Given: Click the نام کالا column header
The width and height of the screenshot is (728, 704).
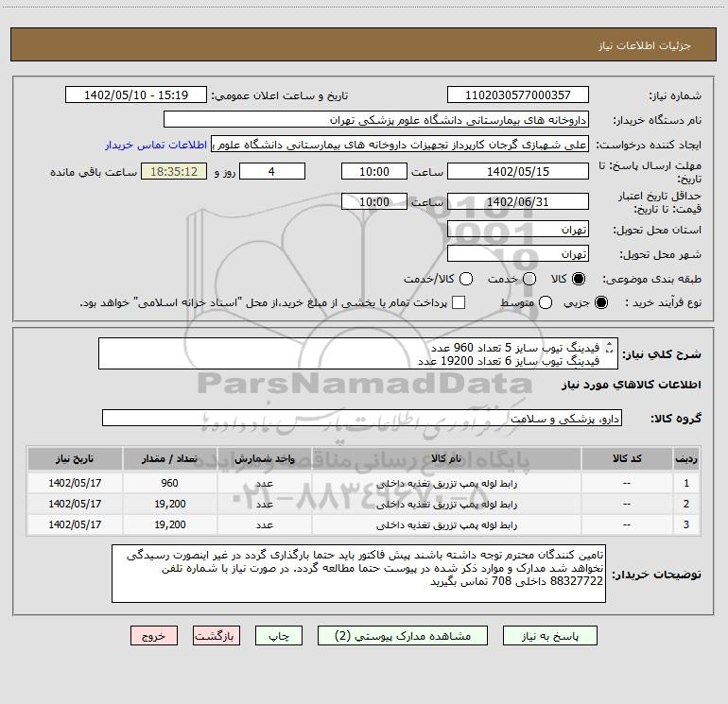Looking at the screenshot, I should 446,458.
